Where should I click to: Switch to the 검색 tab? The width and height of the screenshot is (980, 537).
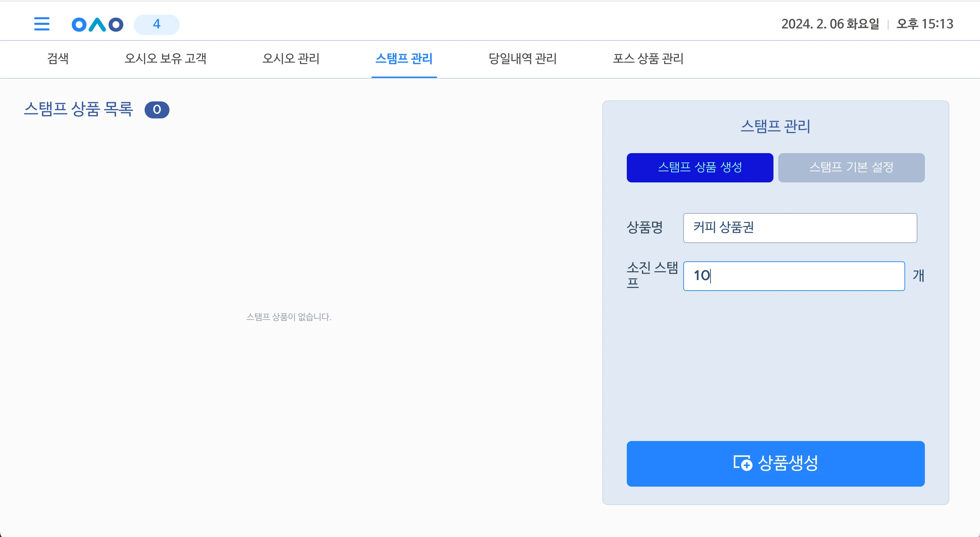click(x=58, y=59)
